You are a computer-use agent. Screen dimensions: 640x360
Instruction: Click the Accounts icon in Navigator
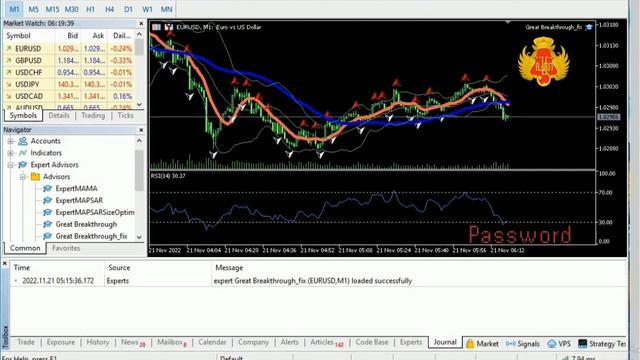[23, 141]
